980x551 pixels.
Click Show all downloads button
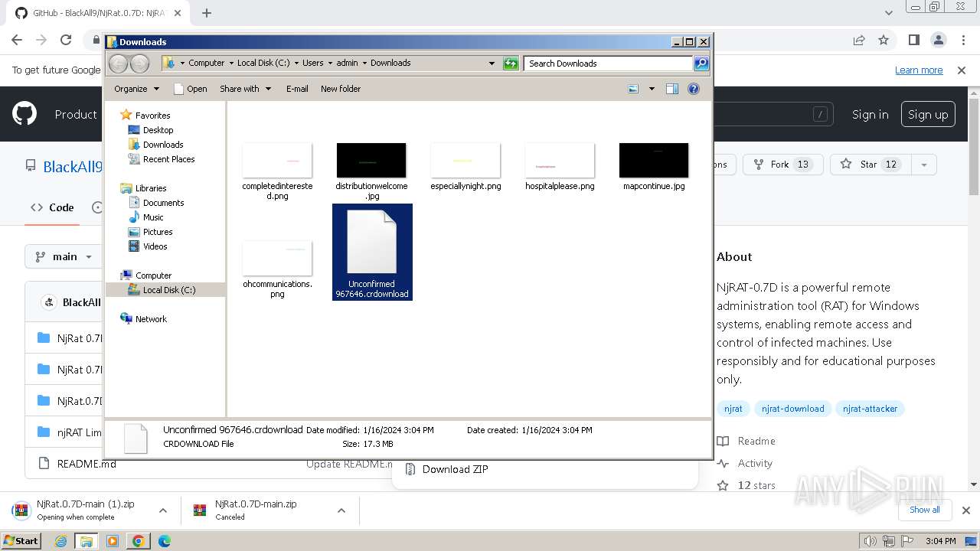[925, 510]
